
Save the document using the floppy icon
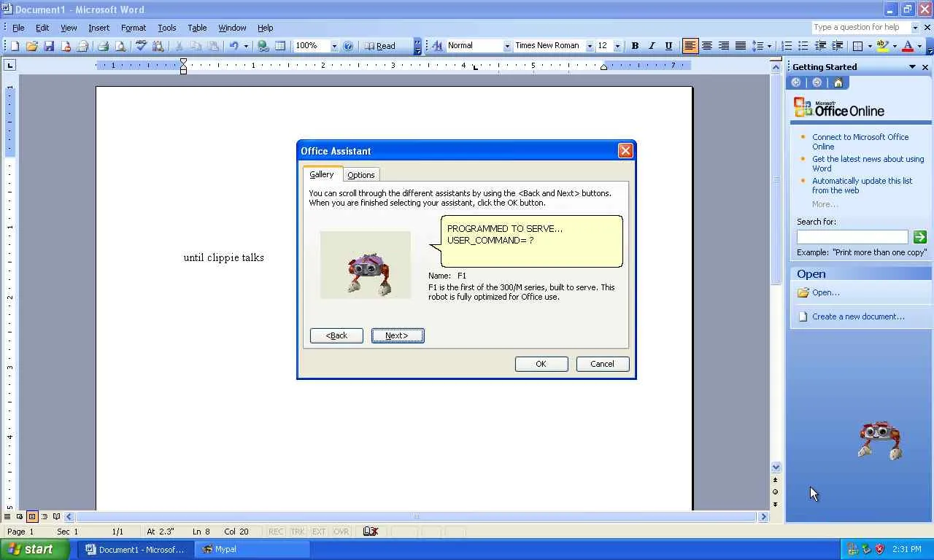[49, 46]
